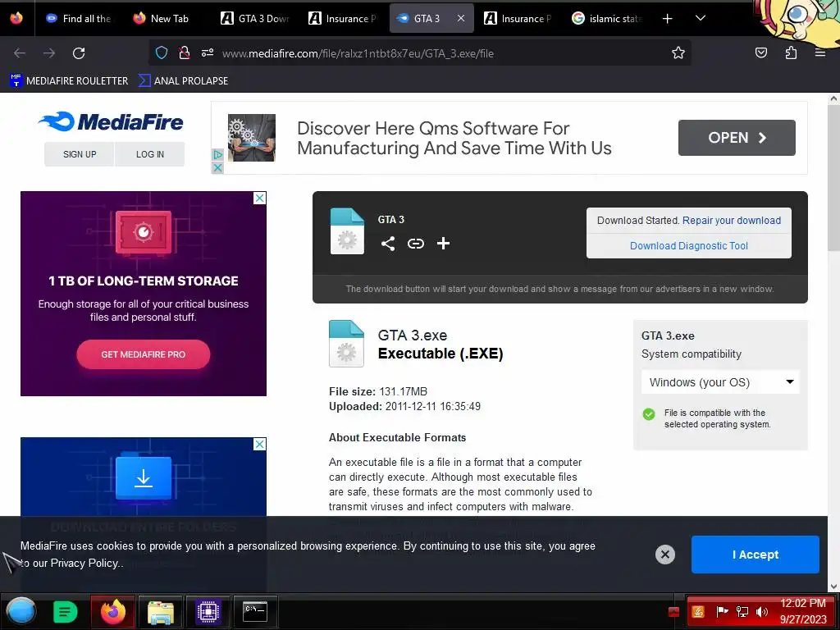Screen dimensions: 840x630
Task: Click Repair your download link
Action: pyautogui.click(x=731, y=220)
